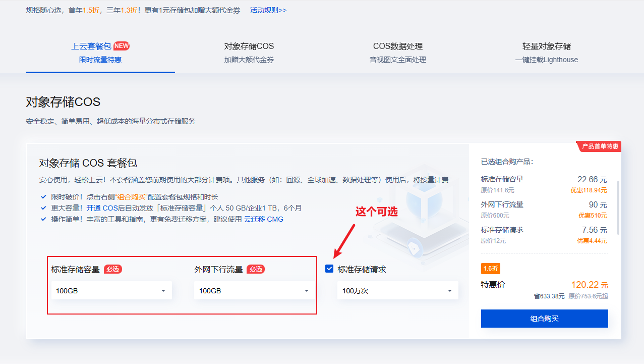Switch to the 对象存储COS tab

tap(249, 53)
